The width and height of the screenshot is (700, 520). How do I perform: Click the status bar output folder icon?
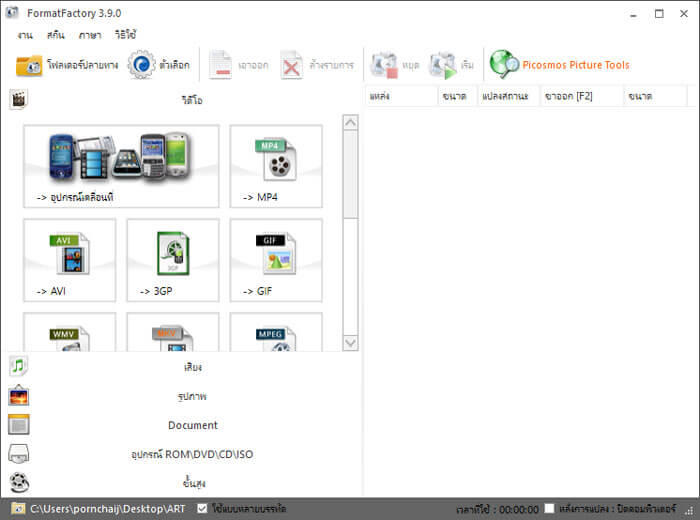(x=18, y=508)
